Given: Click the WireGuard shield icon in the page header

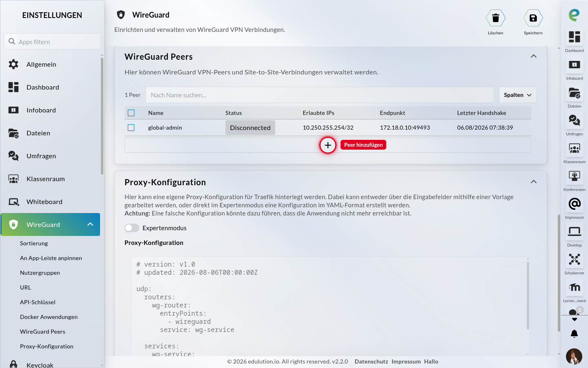Looking at the screenshot, I should click(x=121, y=15).
